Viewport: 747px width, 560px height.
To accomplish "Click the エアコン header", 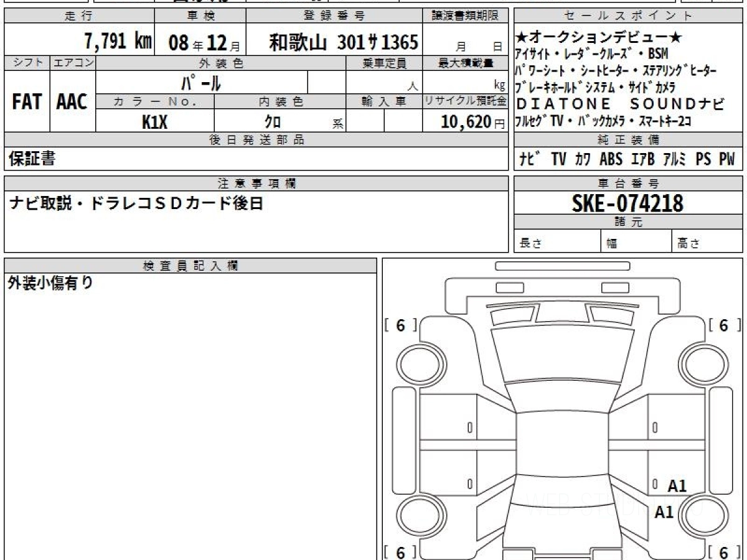I will tap(73, 63).
